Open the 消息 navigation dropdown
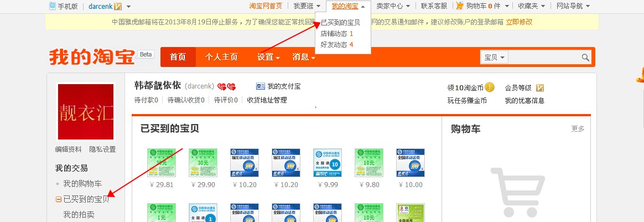This screenshot has width=644, height=222. tap(304, 57)
